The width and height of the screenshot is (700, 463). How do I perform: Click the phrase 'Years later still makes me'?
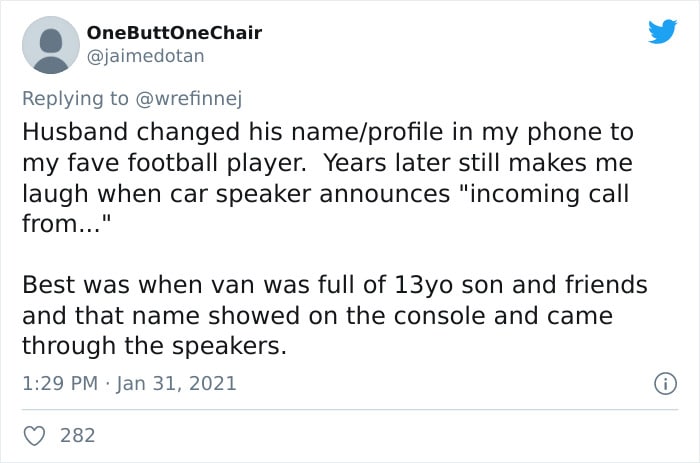click(478, 163)
